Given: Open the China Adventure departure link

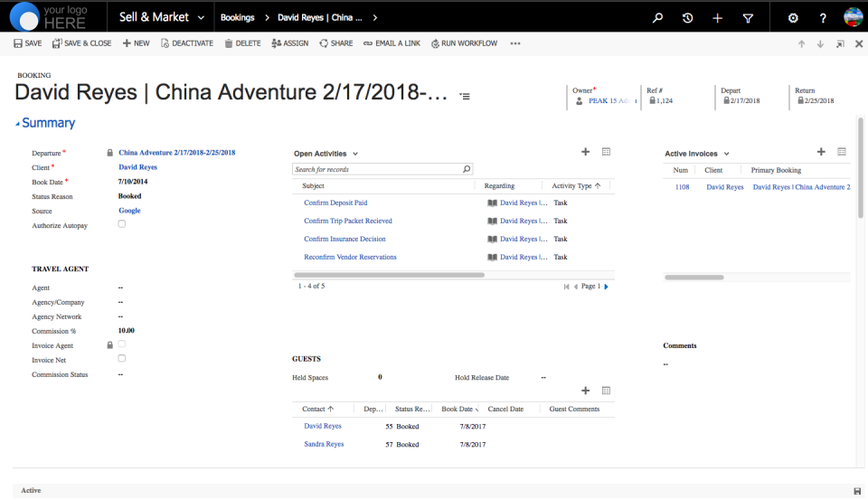Looking at the screenshot, I should tap(176, 153).
